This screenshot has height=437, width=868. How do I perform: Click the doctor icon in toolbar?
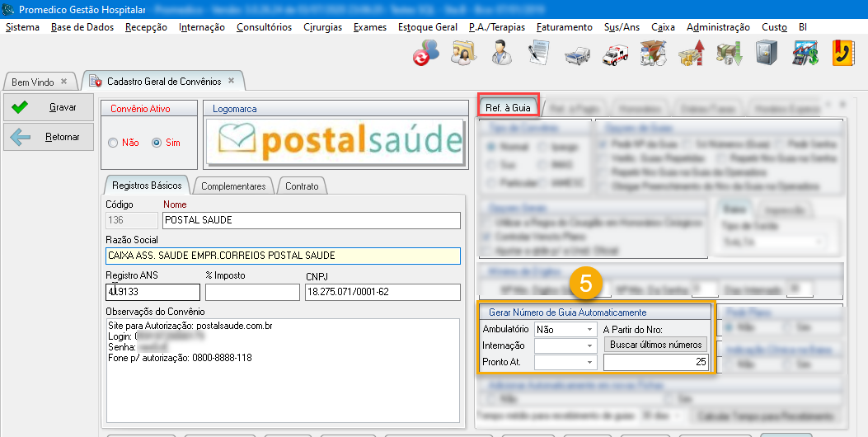[500, 54]
